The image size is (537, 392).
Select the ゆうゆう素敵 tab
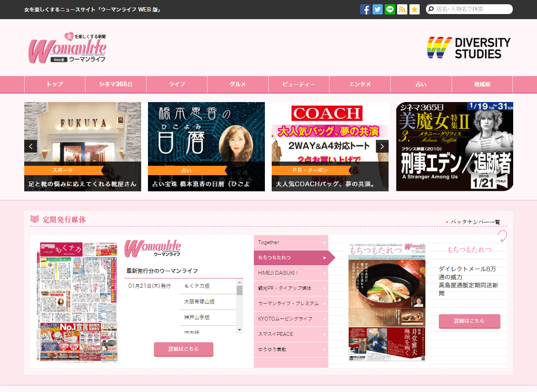point(291,349)
